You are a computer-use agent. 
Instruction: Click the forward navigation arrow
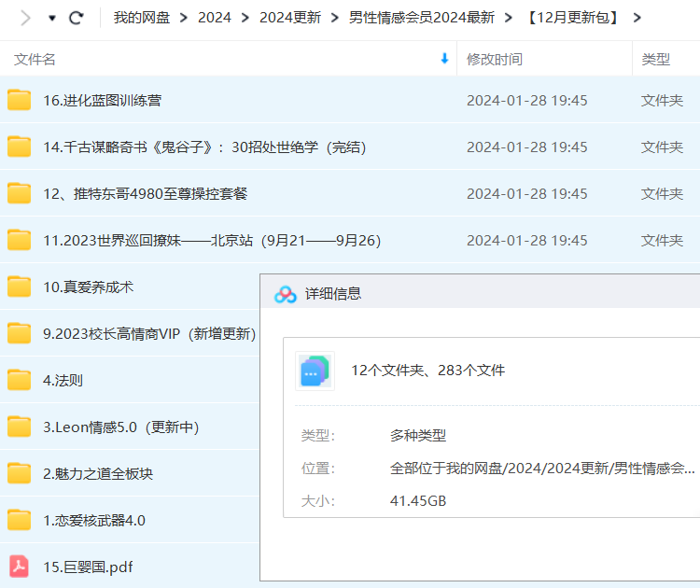coord(25,18)
